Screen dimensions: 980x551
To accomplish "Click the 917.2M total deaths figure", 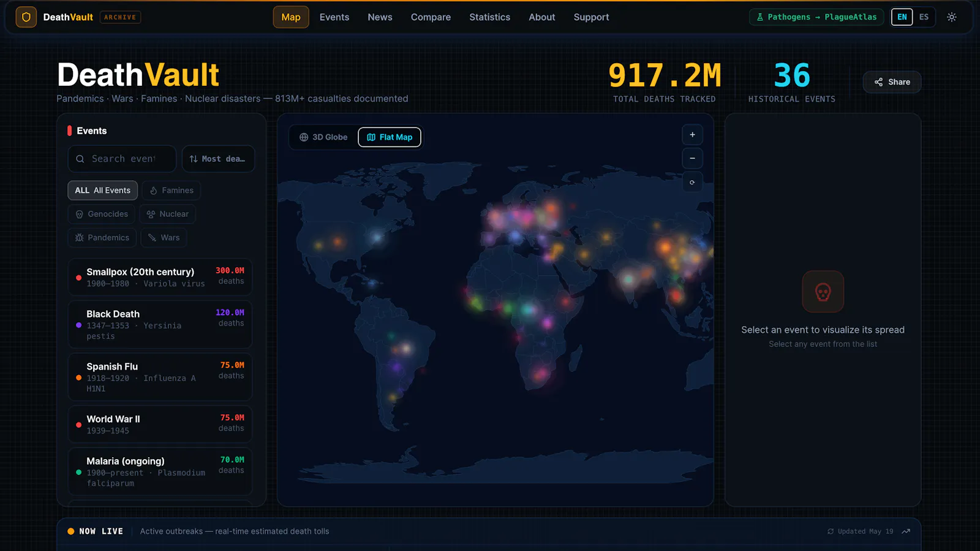I will point(665,76).
